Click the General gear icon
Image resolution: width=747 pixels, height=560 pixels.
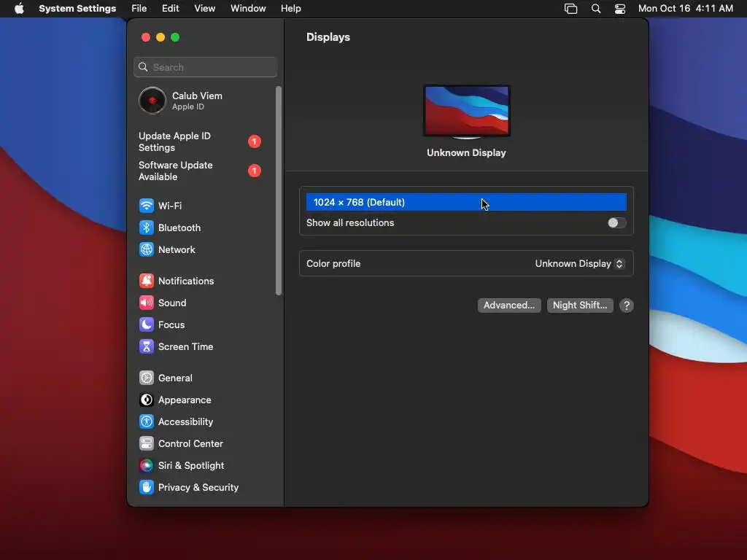146,378
